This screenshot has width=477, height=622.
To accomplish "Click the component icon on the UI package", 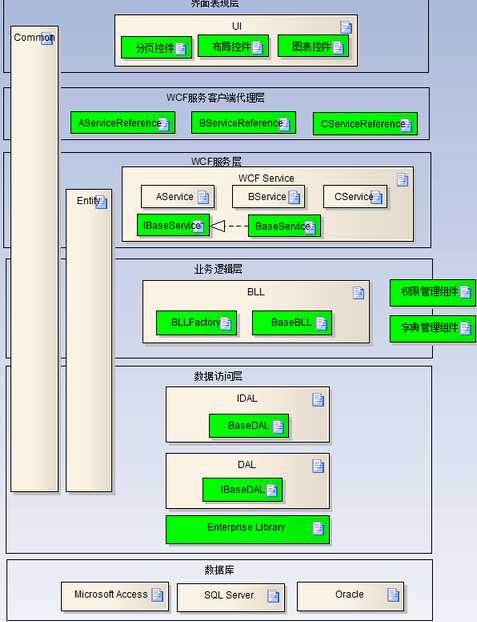I will point(346,27).
